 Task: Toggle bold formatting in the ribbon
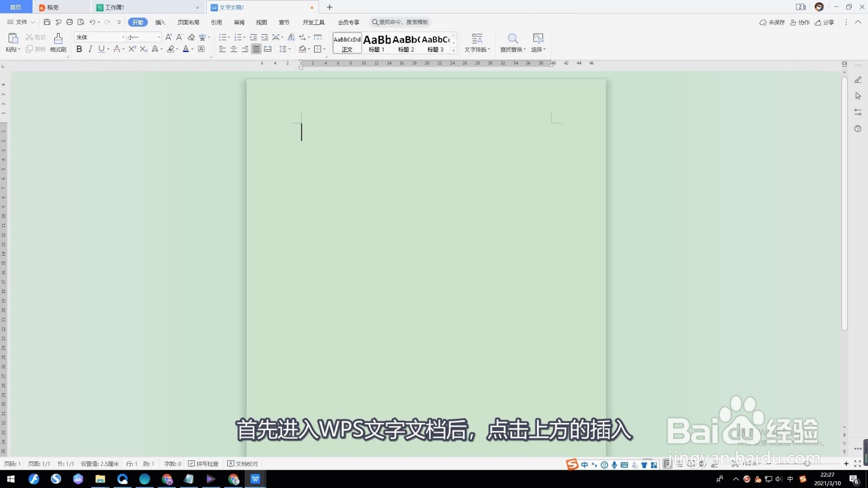click(79, 49)
